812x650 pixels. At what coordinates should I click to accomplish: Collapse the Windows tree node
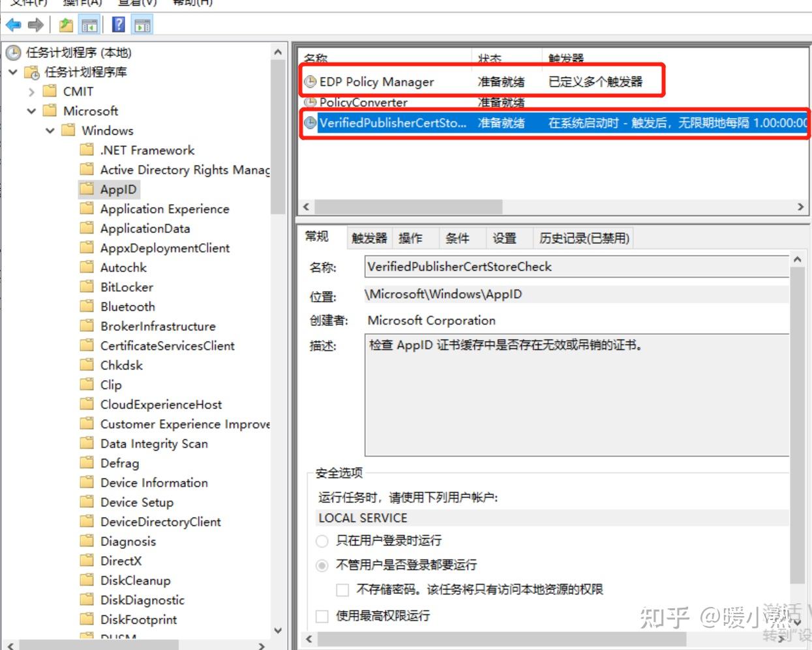click(50, 130)
